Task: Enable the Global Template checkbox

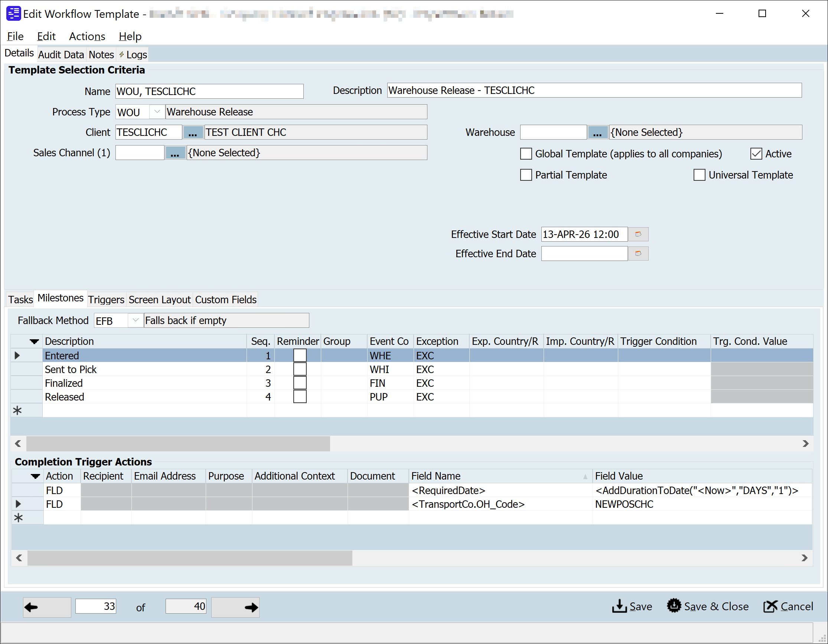Action: pyautogui.click(x=526, y=154)
